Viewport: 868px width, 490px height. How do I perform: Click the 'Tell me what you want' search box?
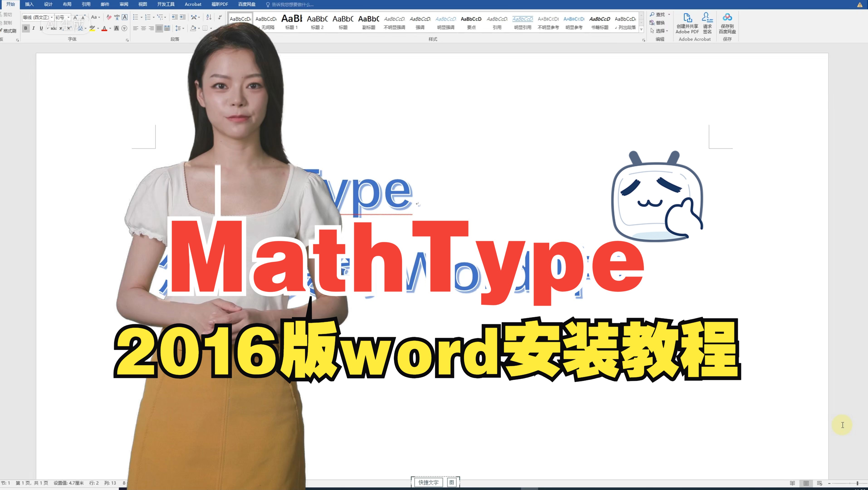point(291,5)
